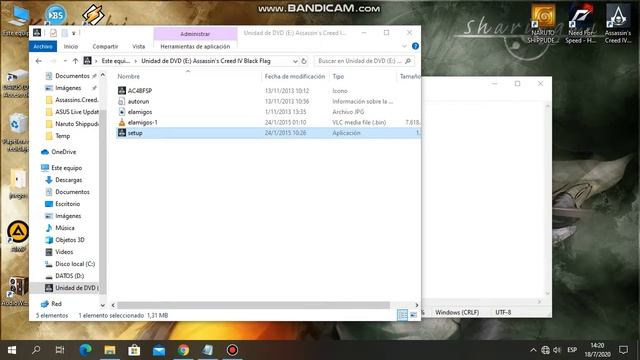The height and width of the screenshot is (360, 640).
Task: Open Red network in sidebar
Action: [x=51, y=304]
